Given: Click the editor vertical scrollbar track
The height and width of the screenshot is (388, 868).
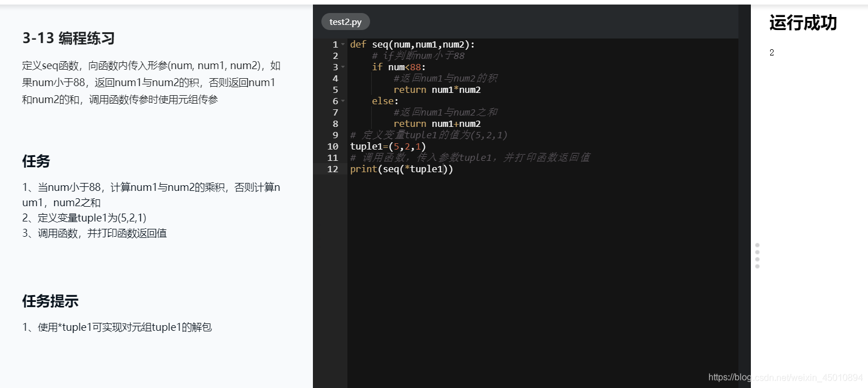Looking at the screenshot, I should tap(744, 213).
